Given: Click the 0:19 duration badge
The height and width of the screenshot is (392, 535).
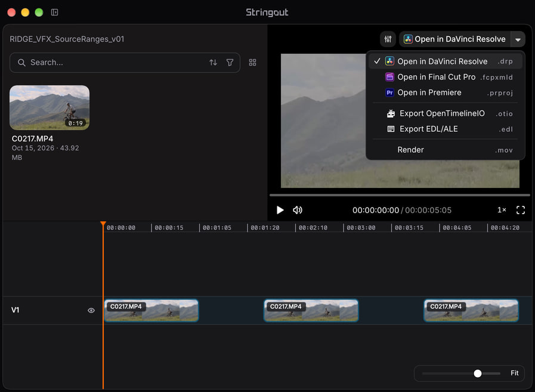Looking at the screenshot, I should point(75,124).
